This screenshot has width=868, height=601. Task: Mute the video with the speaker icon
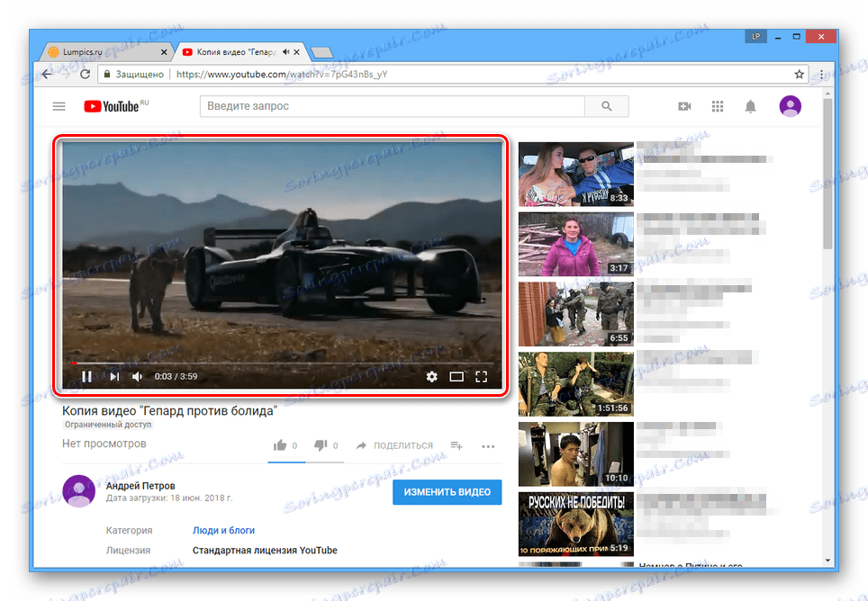(x=136, y=377)
